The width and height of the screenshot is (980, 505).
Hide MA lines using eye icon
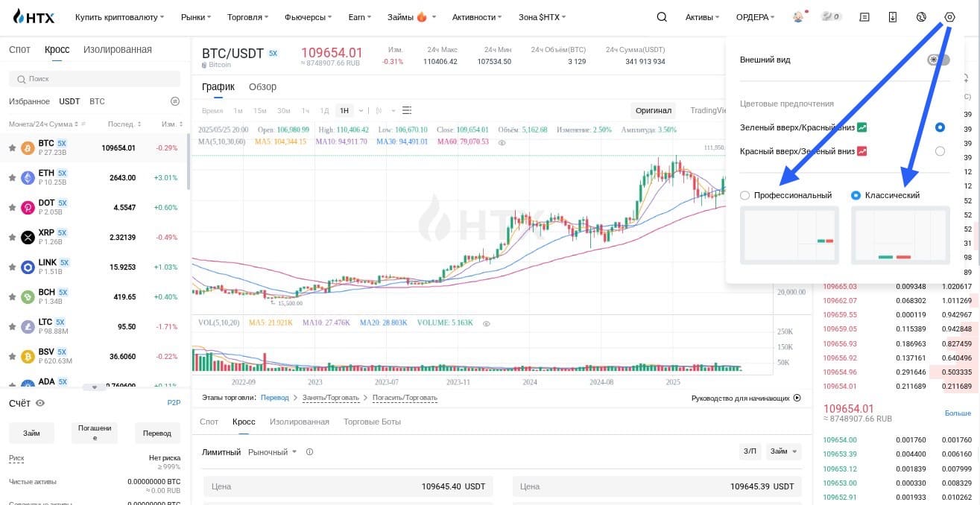[x=502, y=142]
